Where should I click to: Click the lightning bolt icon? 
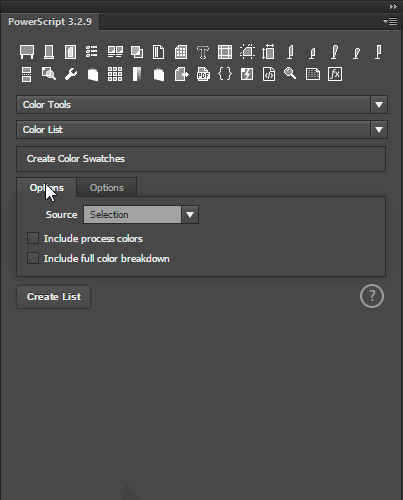pyautogui.click(x=247, y=74)
